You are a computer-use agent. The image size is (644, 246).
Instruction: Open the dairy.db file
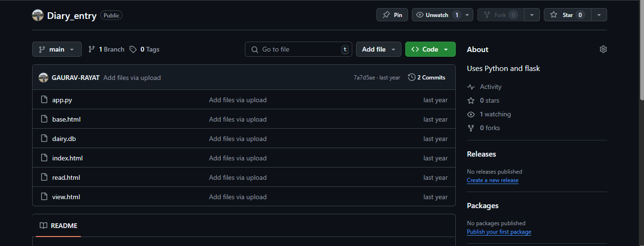point(64,139)
